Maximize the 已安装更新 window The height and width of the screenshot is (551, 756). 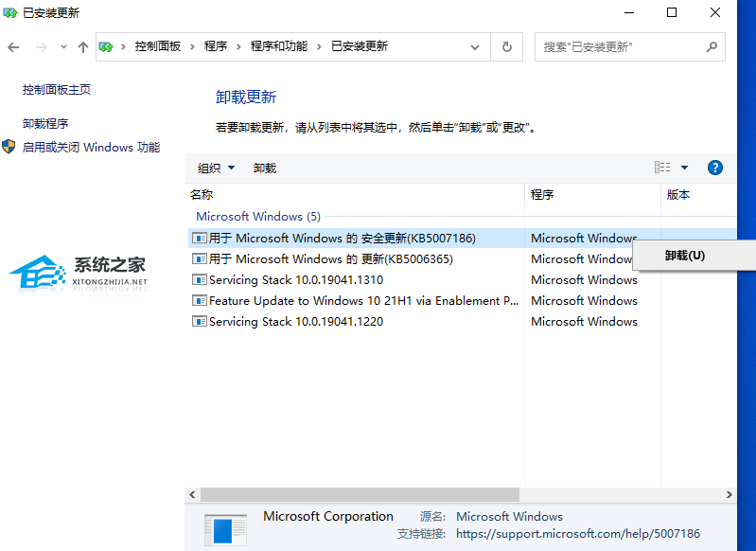[672, 12]
